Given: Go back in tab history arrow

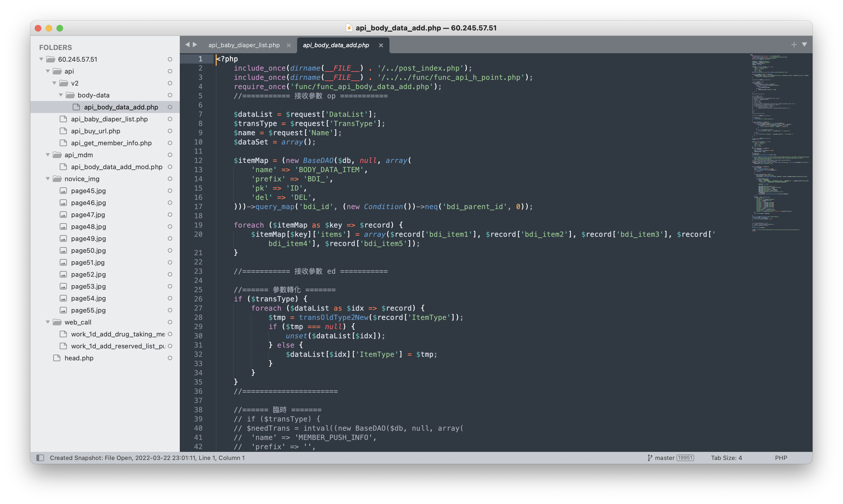Looking at the screenshot, I should pos(187,45).
